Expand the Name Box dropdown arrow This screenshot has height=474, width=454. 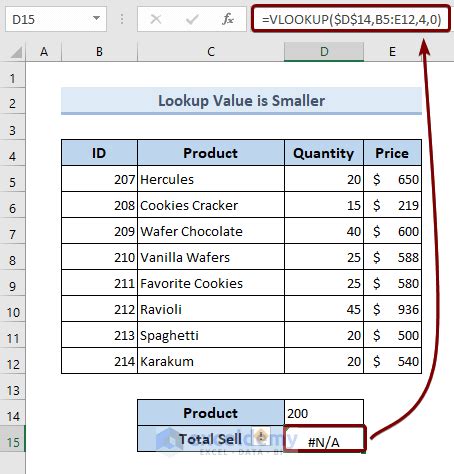[96, 18]
